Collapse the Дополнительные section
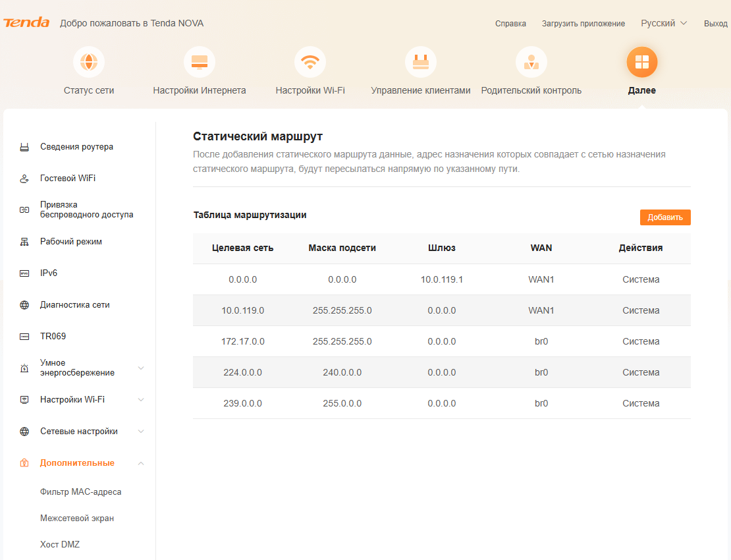The image size is (731, 560). (x=141, y=463)
